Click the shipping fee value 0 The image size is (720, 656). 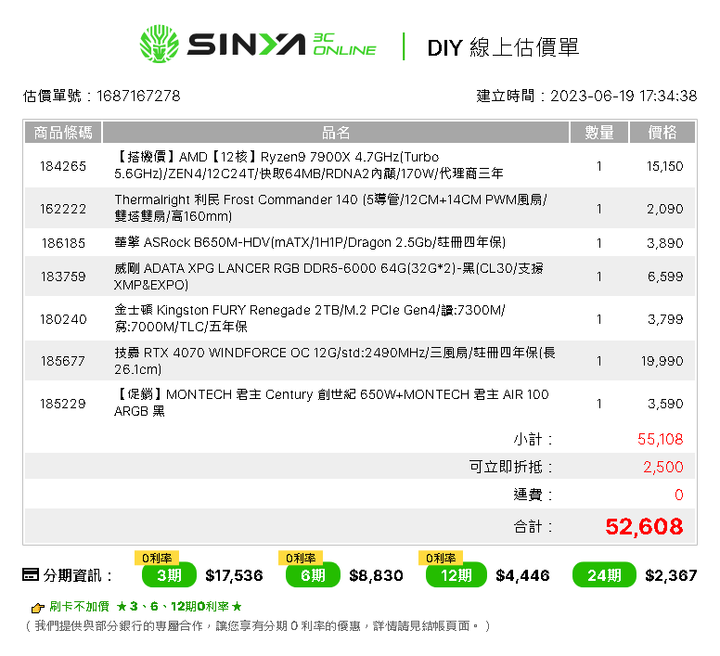click(x=679, y=495)
